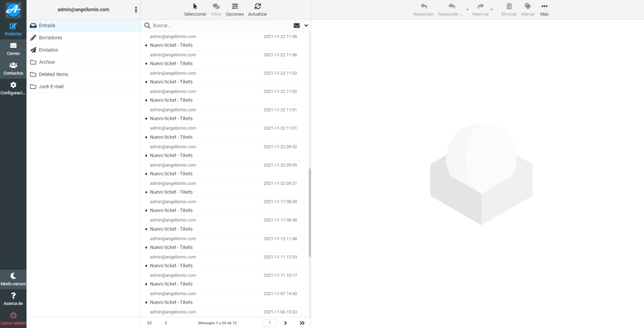Enable Seleccionar selection mode
644x328 pixels.
click(x=194, y=6)
